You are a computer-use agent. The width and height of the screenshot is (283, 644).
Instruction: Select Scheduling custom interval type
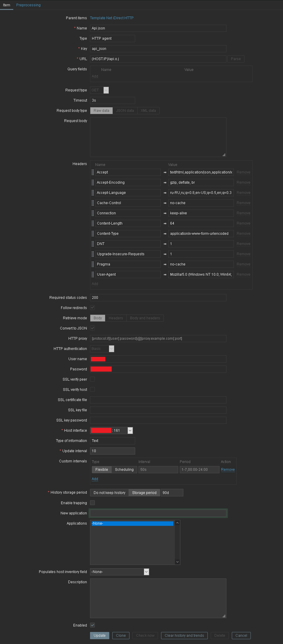tap(124, 470)
